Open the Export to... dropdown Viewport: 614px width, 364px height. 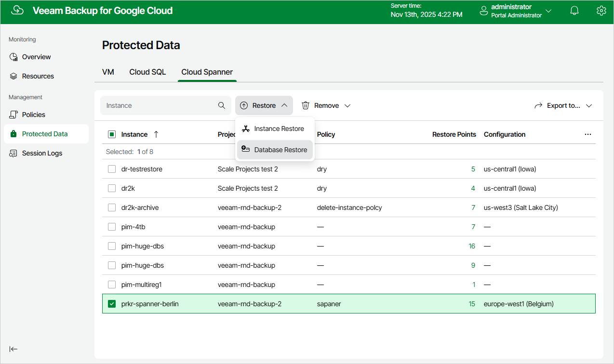tap(563, 105)
